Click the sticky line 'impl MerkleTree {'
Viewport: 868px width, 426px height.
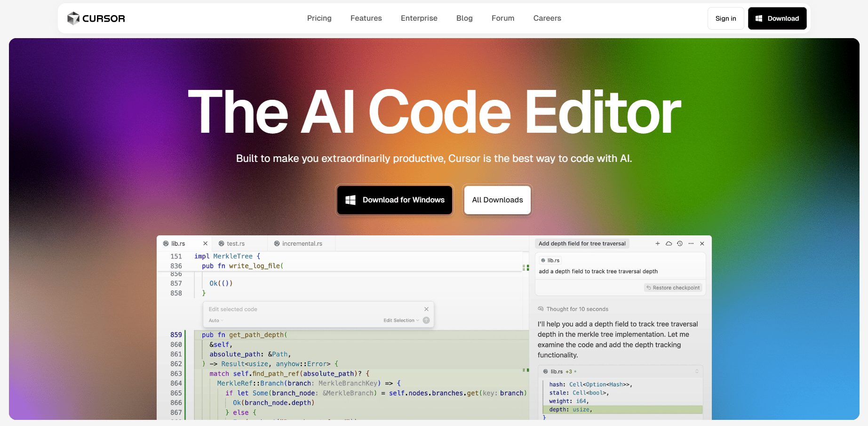coord(227,256)
